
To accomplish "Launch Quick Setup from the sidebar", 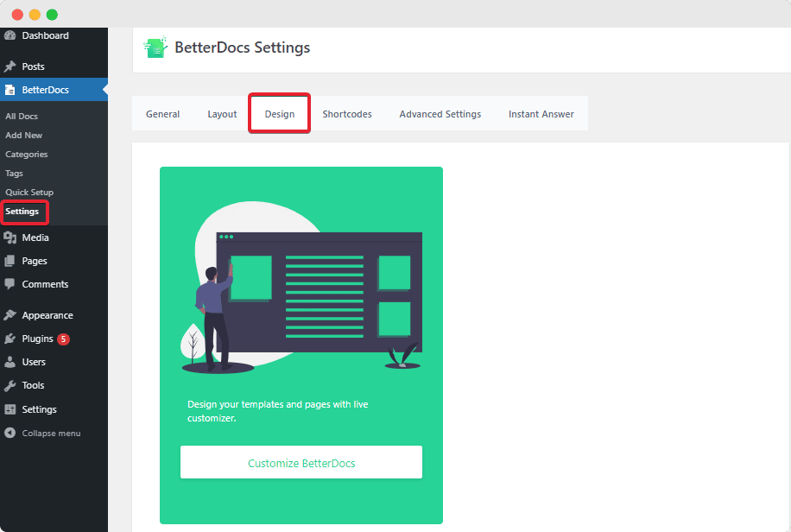I will coord(29,193).
